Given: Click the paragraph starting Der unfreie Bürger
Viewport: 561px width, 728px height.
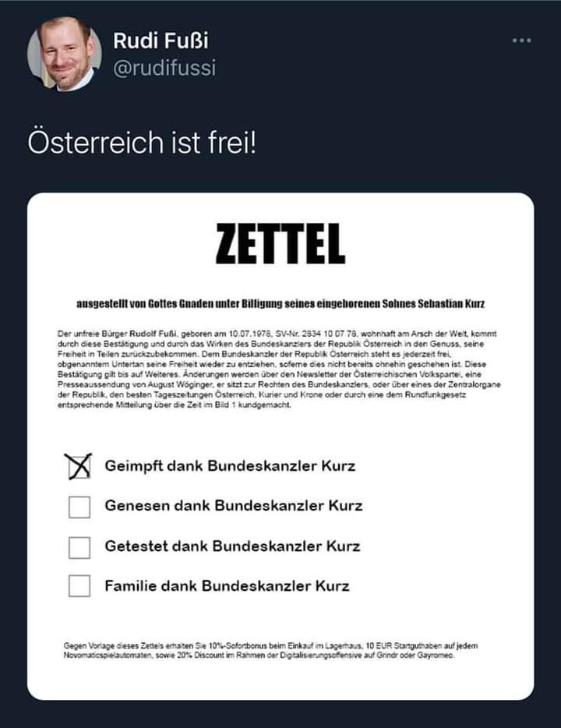Looking at the screenshot, I should [279, 369].
